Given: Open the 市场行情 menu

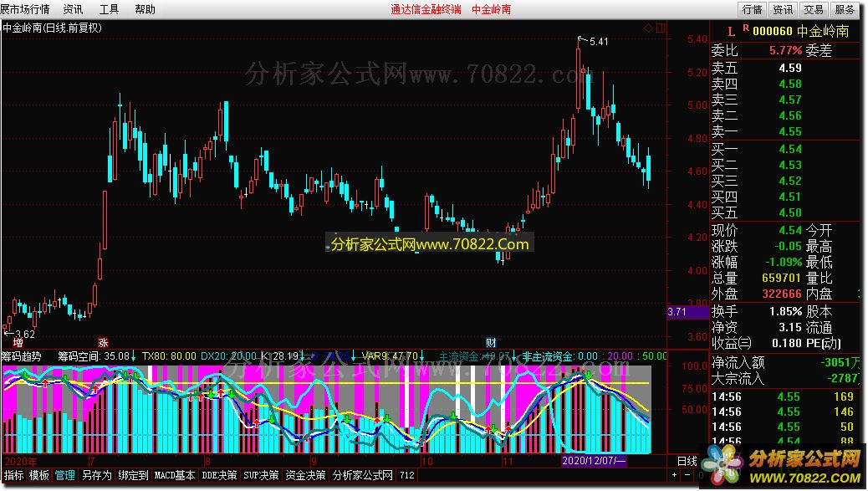Looking at the screenshot, I should pos(25,9).
